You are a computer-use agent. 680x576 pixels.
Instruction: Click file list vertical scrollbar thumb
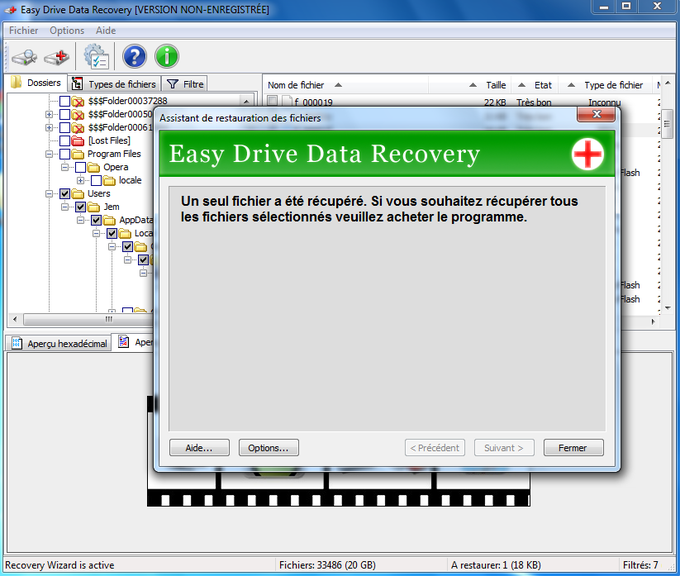coord(668,125)
